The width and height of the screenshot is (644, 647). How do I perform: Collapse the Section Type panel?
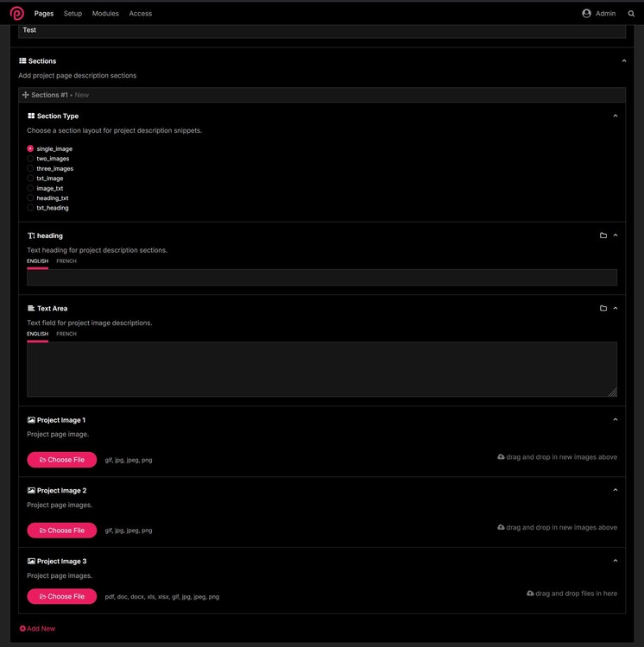616,116
